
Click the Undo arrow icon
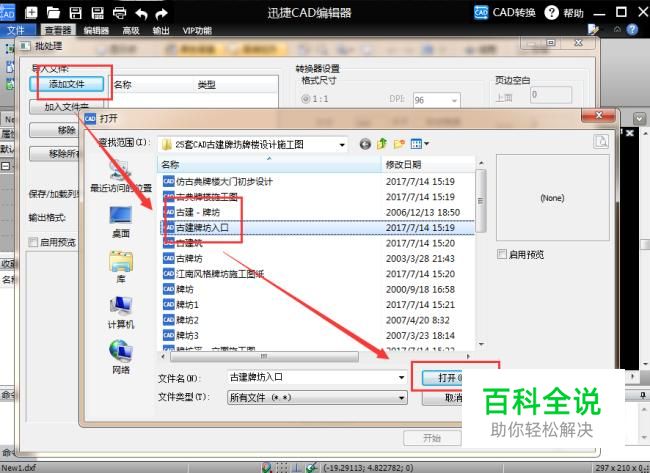pos(141,13)
